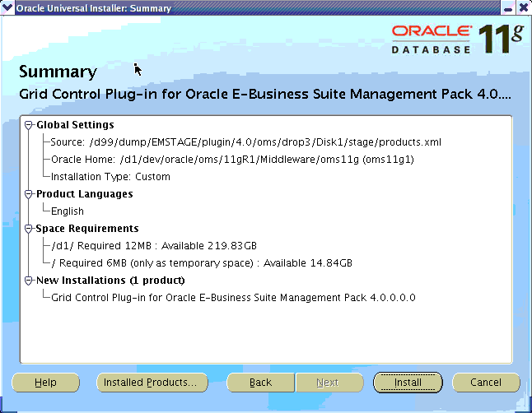Select the /d1/ Required 12MB row
532x413 pixels.
[154, 246]
